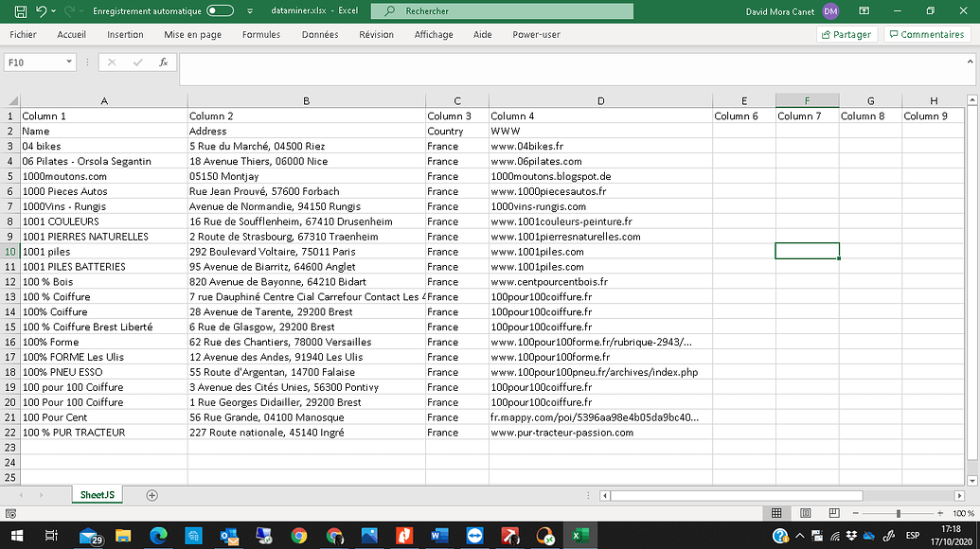This screenshot has width=980, height=549.
Task: Open Customize Quick Access Toolbar dropdown
Action: coord(250,11)
